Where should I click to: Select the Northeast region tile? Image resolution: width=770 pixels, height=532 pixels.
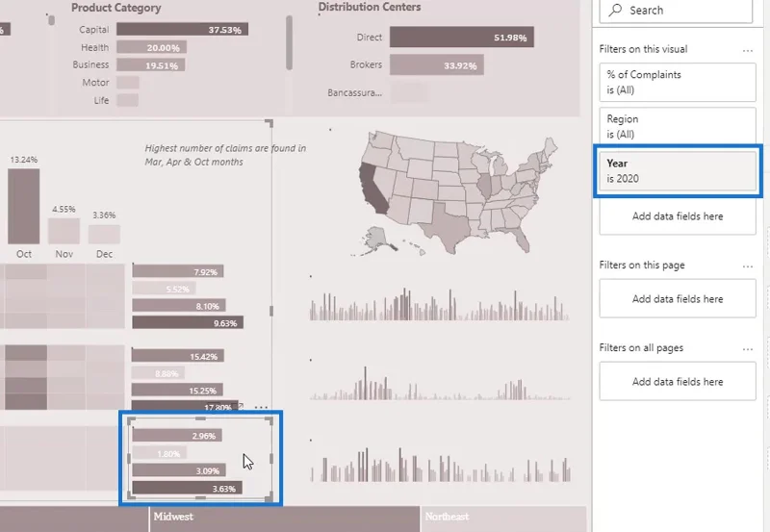pos(503,519)
